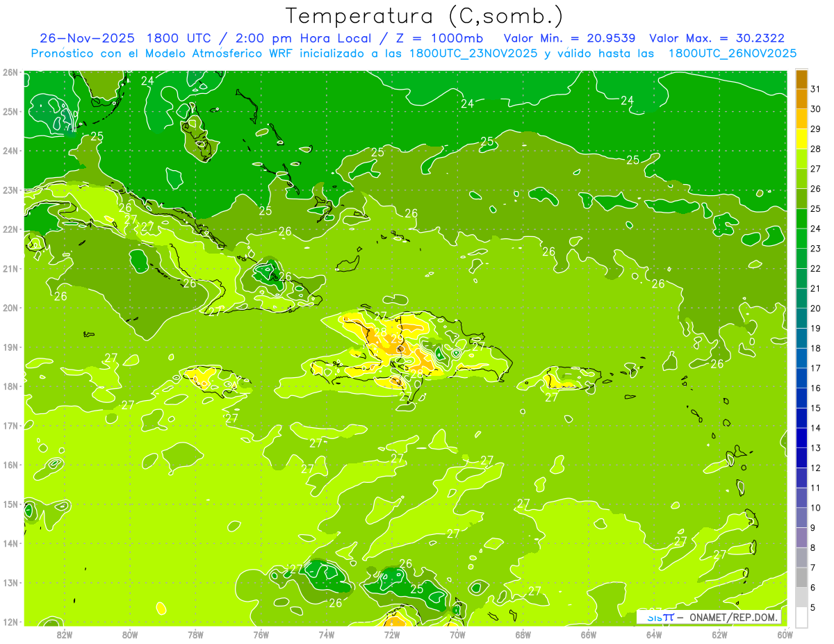Click the '72W' longitude axis label
This screenshot has width=834, height=644.
(x=392, y=634)
